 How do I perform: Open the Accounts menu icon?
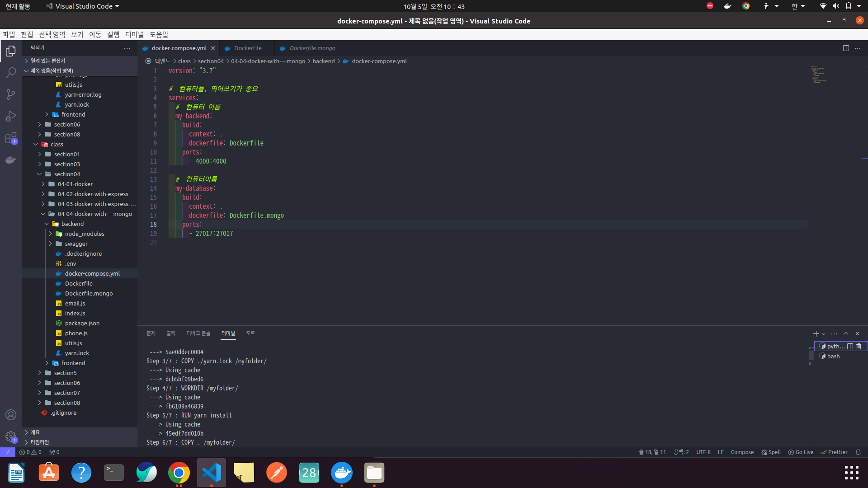tap(11, 415)
